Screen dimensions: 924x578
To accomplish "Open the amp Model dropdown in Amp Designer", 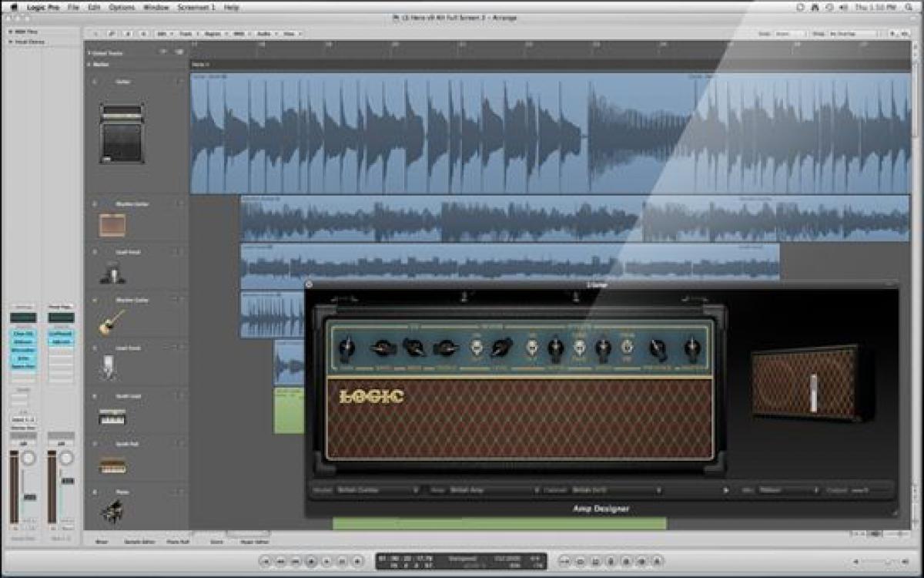I will (377, 489).
